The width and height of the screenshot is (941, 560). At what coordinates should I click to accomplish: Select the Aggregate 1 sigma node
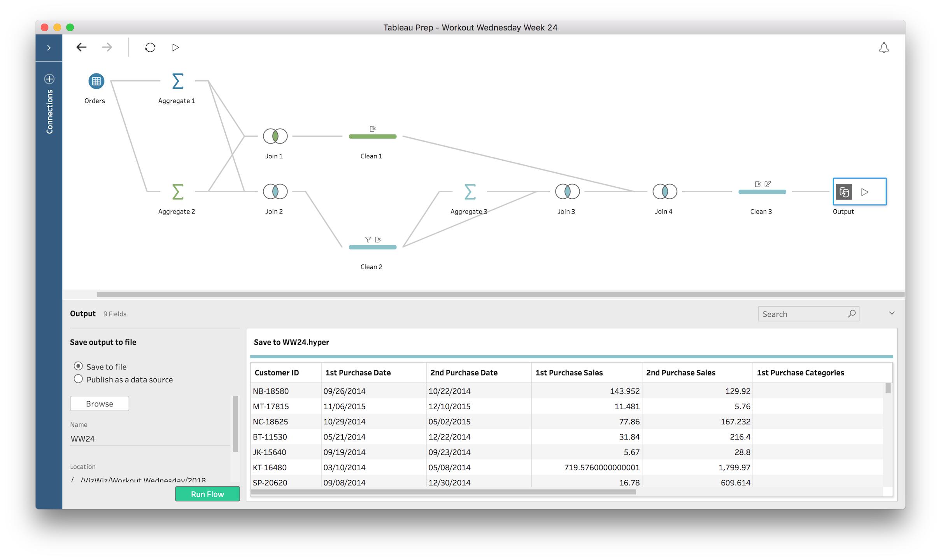click(177, 81)
